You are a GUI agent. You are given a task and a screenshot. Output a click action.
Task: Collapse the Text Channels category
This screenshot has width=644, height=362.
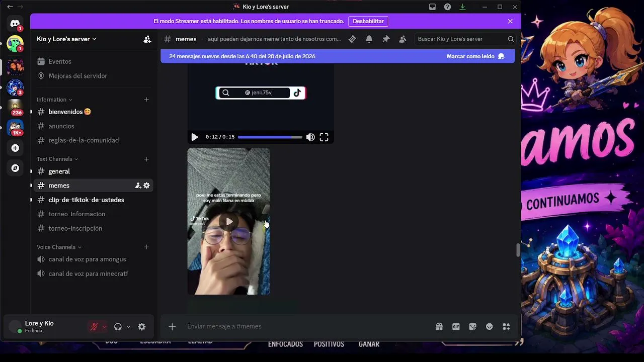(57, 159)
